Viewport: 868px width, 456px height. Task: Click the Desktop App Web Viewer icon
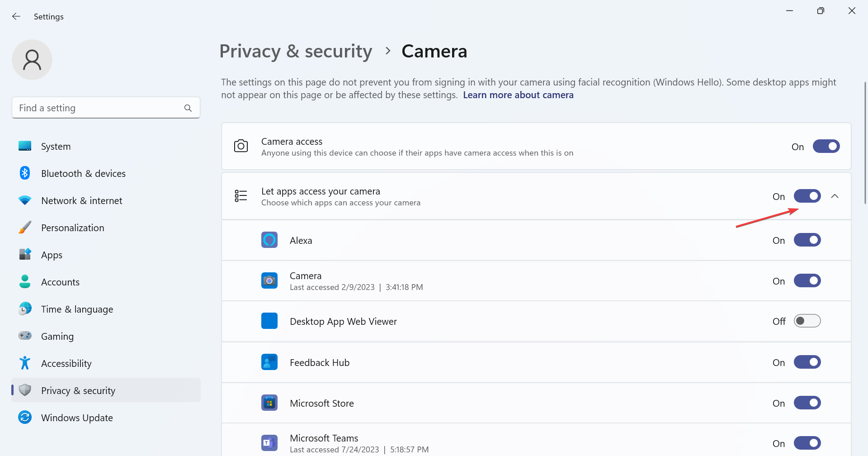[x=269, y=321]
